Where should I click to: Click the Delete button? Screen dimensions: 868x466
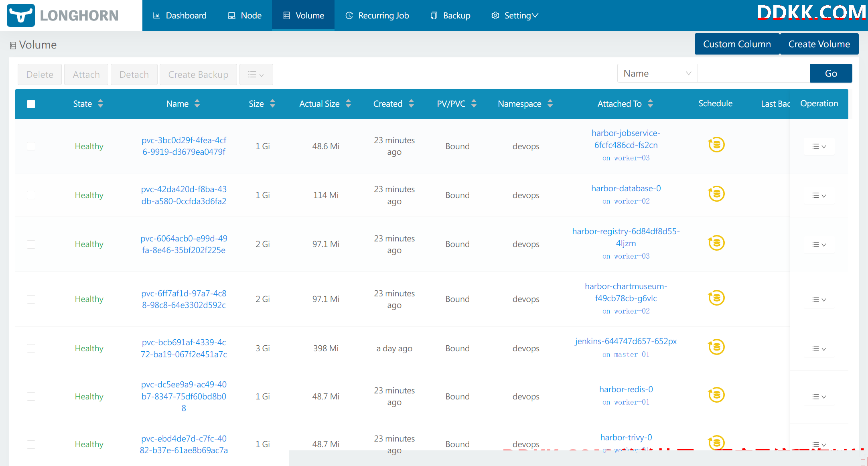40,75
